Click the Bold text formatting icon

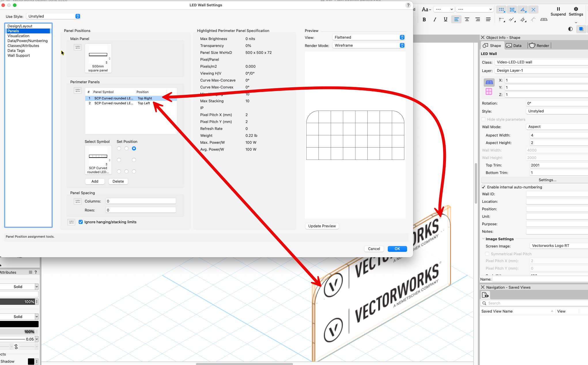(424, 20)
